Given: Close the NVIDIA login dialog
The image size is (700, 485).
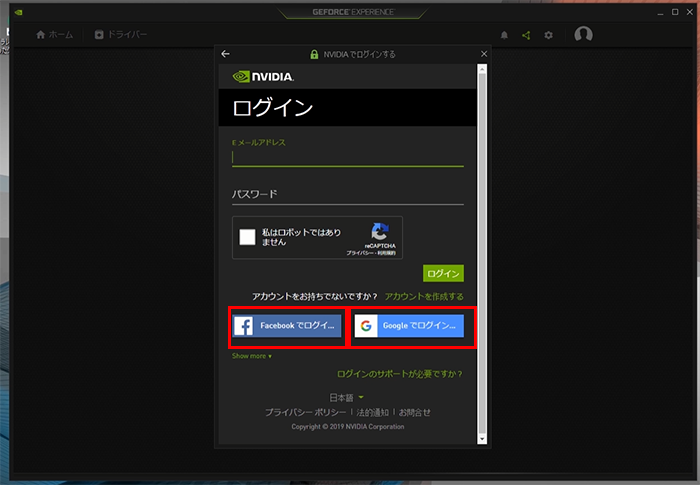Looking at the screenshot, I should 484,54.
